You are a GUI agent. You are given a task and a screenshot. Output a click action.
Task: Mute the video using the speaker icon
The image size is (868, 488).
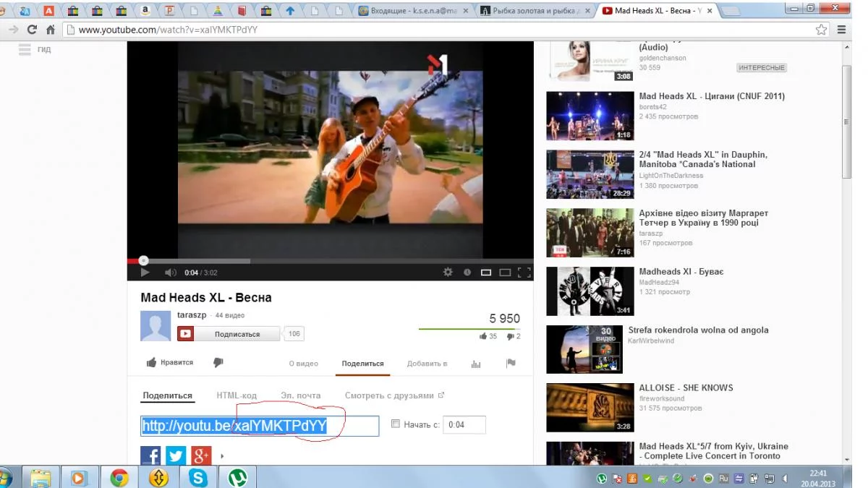tap(170, 273)
